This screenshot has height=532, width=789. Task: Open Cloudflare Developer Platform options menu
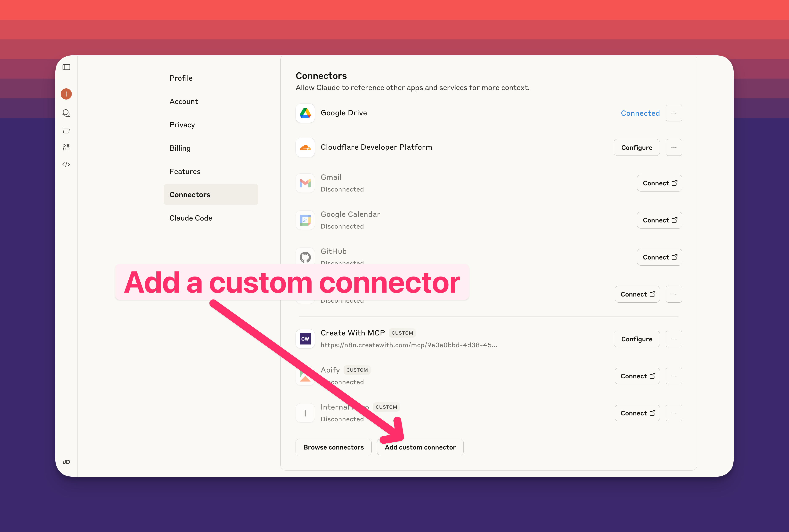[x=674, y=147]
